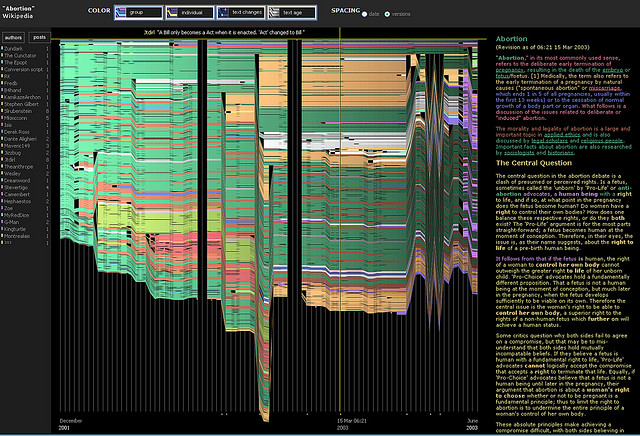Select author Isis
This screenshot has height=436, width=640.
tap(8, 125)
